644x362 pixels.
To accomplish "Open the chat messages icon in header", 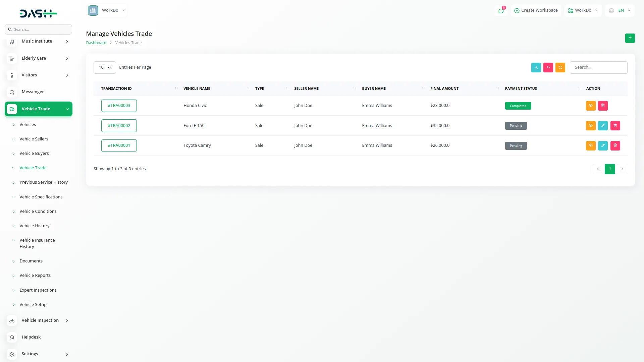I will (501, 11).
